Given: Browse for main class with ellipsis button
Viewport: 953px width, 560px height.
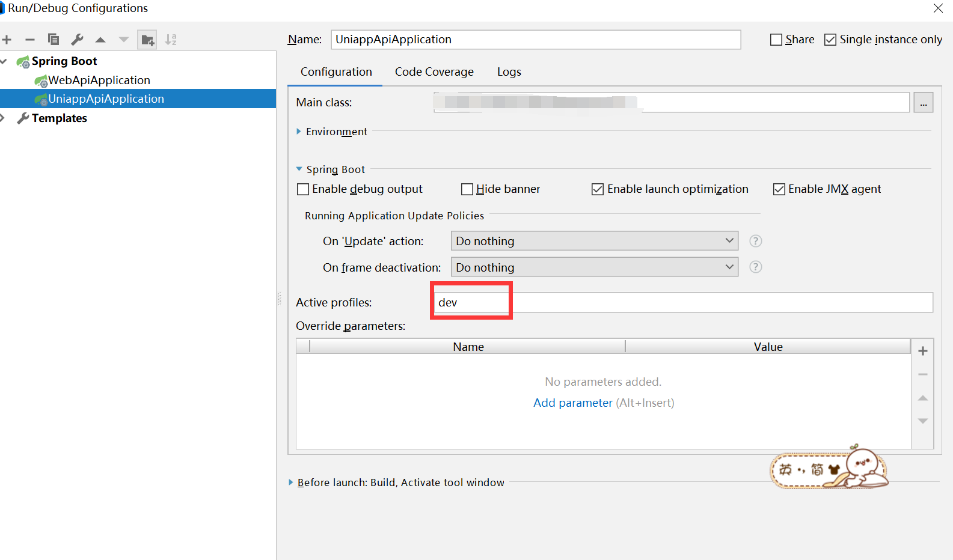Looking at the screenshot, I should pos(923,103).
